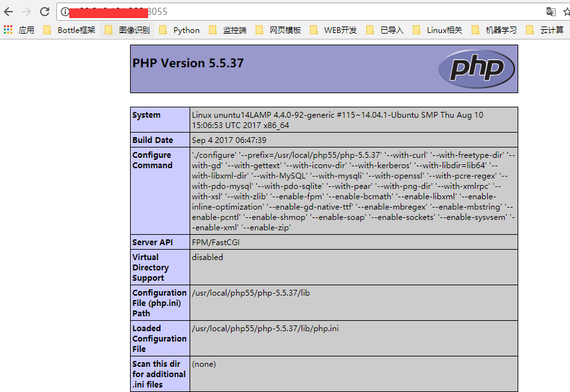Open the Python bookmark folder
This screenshot has width=570, height=392.
[180, 30]
